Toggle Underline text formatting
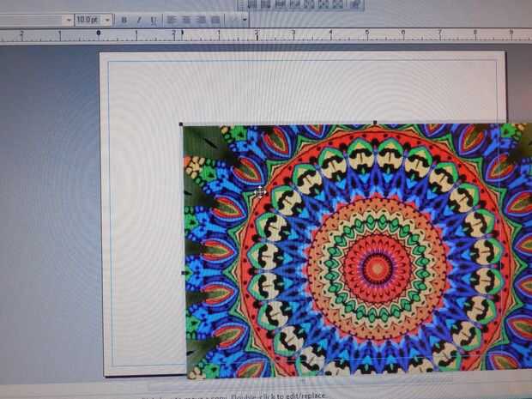The height and width of the screenshot is (399, 532). tap(153, 21)
